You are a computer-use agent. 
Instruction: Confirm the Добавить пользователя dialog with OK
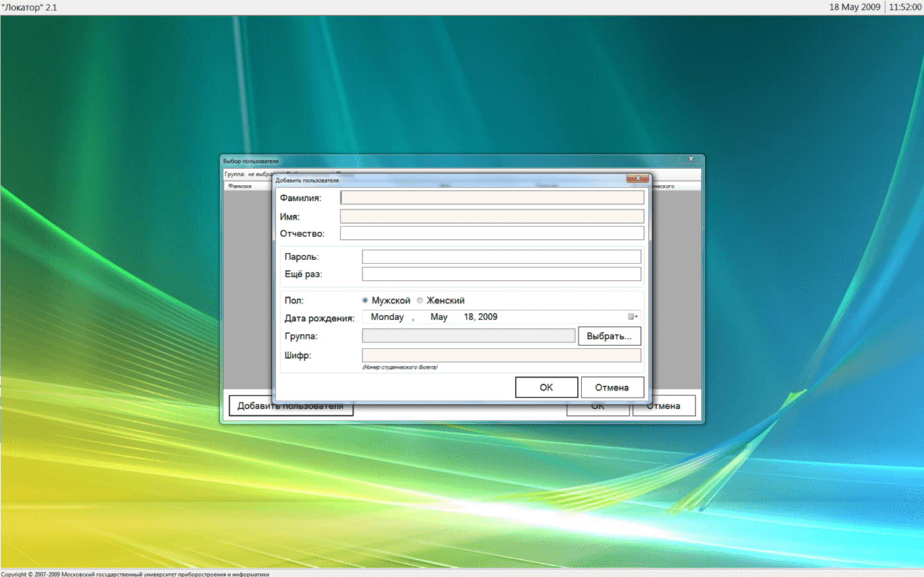tap(546, 388)
